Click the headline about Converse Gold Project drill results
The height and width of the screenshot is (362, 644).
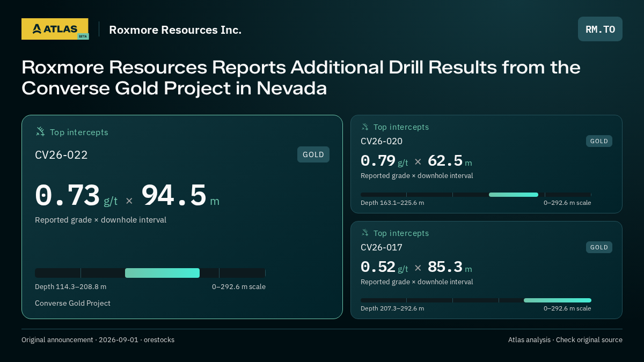pos(301,78)
